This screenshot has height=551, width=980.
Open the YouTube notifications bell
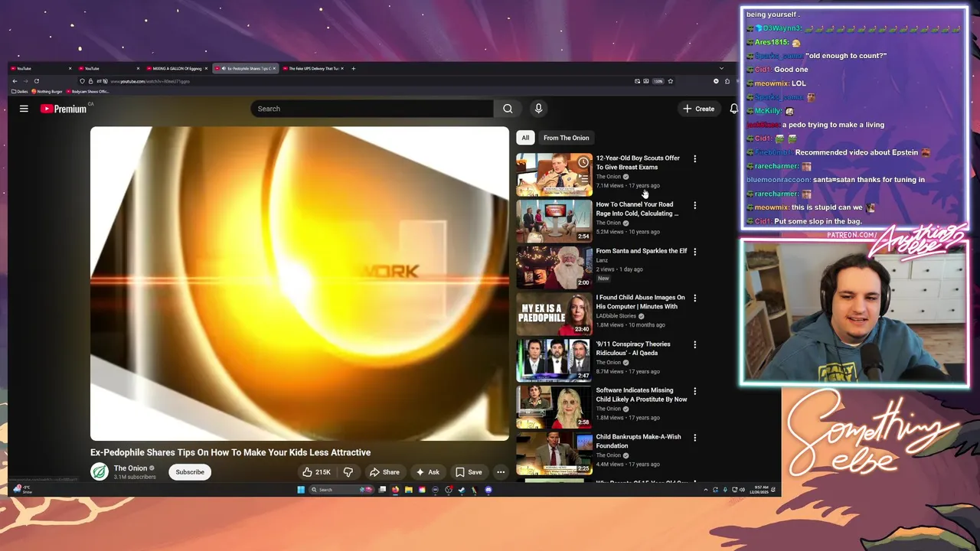tap(733, 109)
